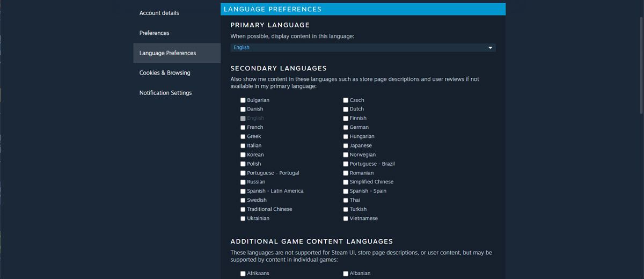Enable the Romanian language checkbox

(x=346, y=173)
